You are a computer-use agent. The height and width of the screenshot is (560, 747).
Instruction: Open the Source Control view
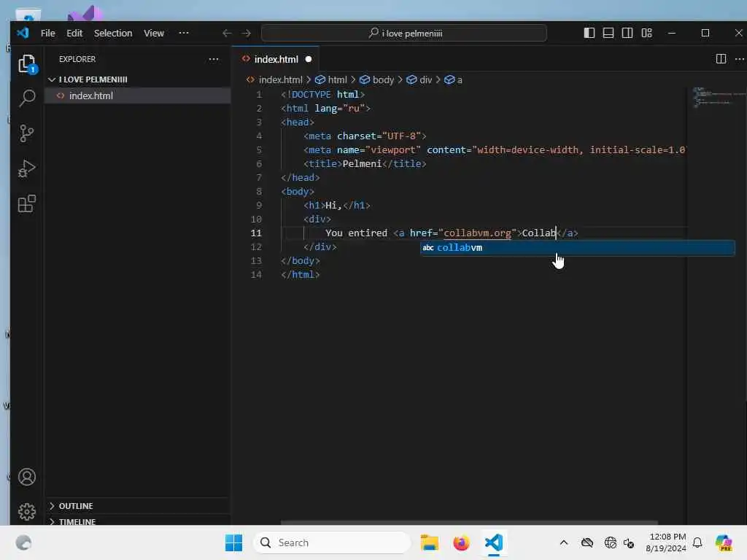tap(27, 134)
